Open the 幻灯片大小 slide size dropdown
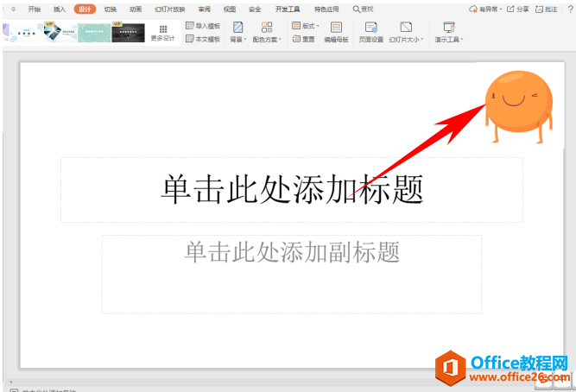 pyautogui.click(x=406, y=31)
